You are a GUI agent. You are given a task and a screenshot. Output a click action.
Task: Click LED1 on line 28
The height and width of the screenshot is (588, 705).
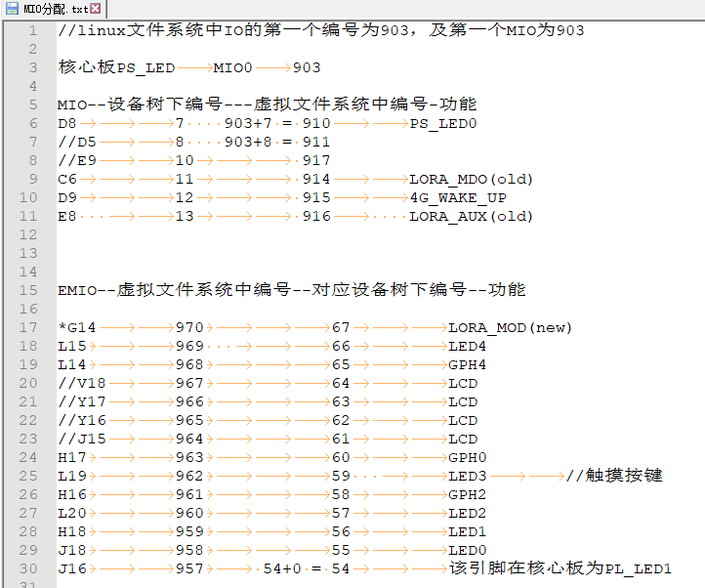click(467, 531)
